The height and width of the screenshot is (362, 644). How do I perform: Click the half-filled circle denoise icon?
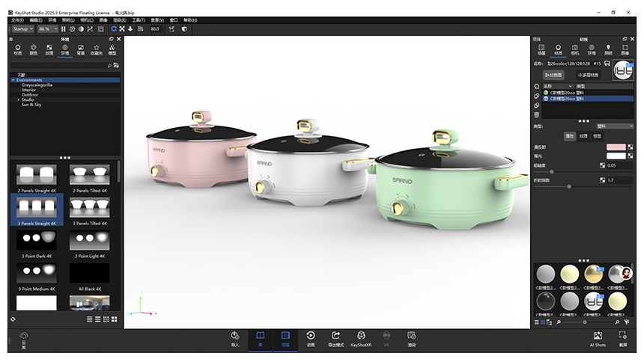coord(81,29)
